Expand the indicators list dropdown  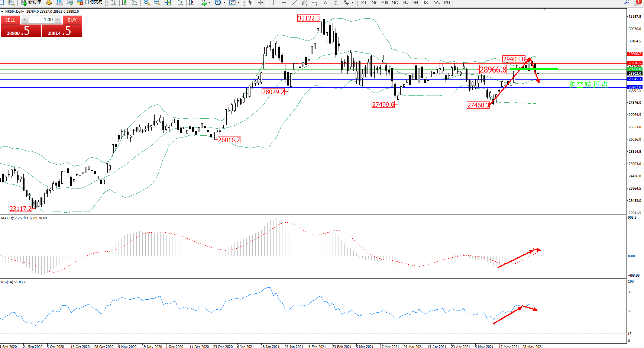click(210, 3)
